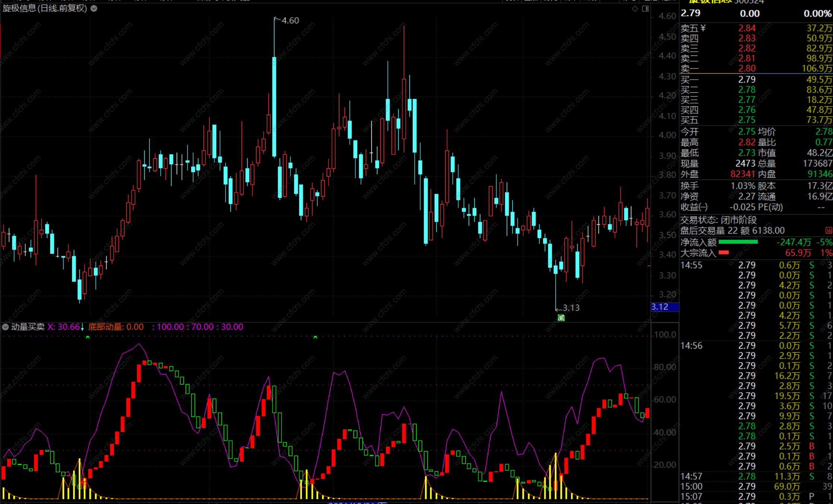The image size is (833, 504).
Task: Click the red 大宗流入 bar
Action: pos(724,253)
